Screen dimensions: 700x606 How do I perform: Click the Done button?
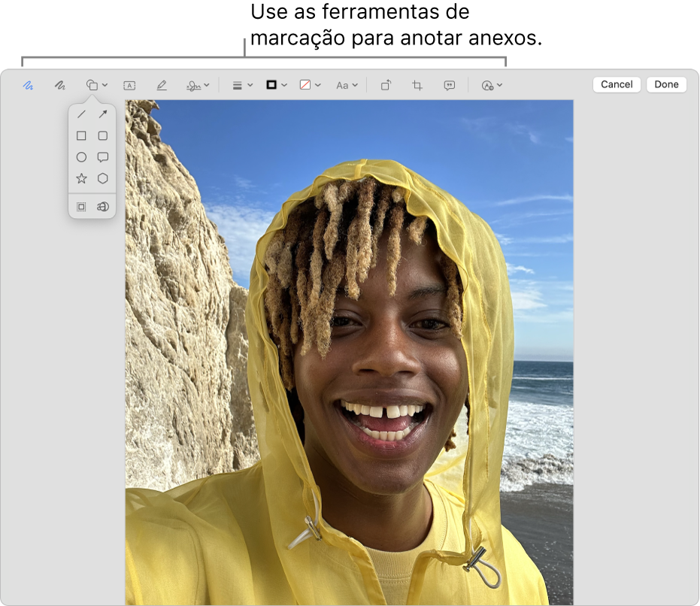point(666,84)
